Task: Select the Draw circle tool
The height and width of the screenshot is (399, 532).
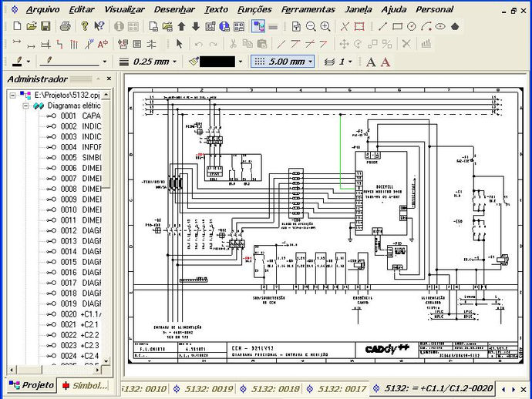Action: click(412, 26)
